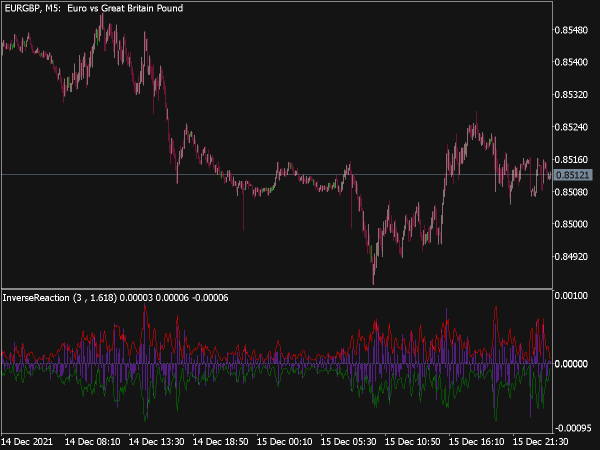The image size is (600, 450).
Task: Select the 14 Dec 18:50 time marker
Action: coord(220,442)
